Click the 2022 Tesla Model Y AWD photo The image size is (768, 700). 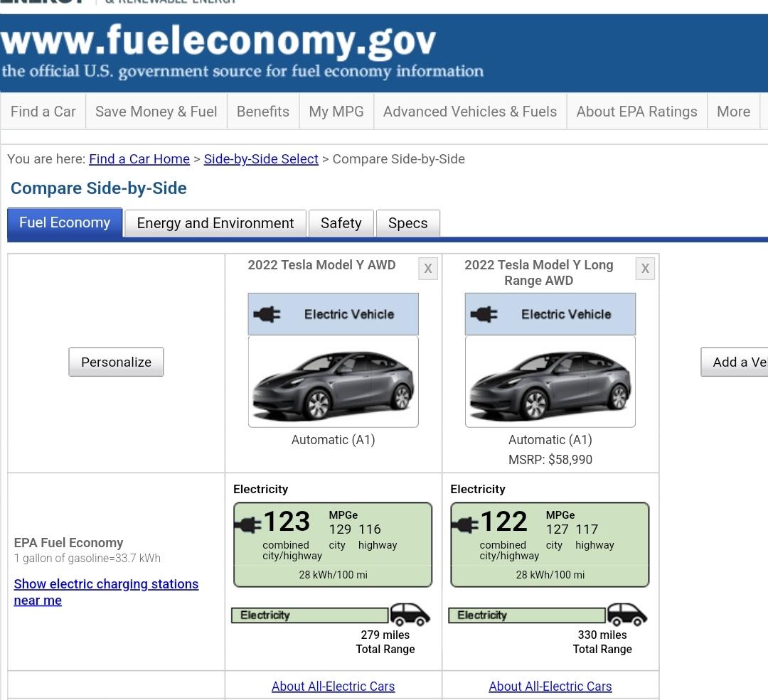pos(333,382)
